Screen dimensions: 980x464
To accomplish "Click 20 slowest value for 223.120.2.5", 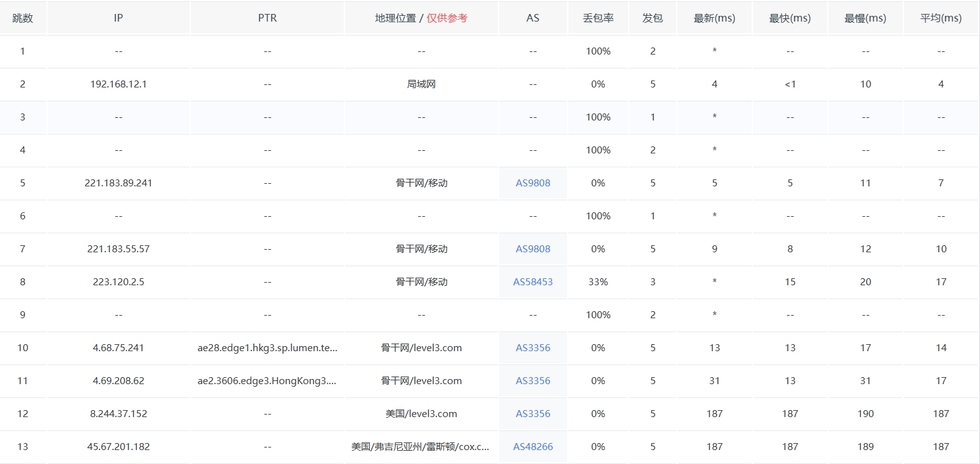I will 865,282.
